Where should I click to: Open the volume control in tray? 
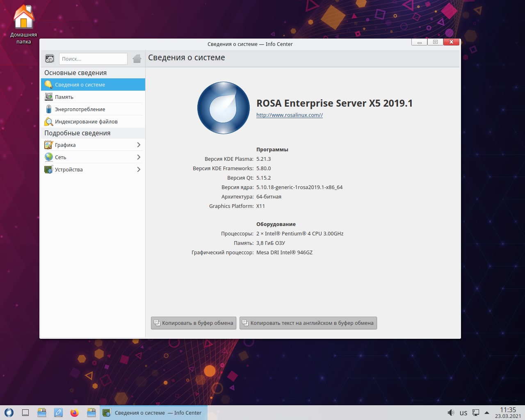[x=451, y=413]
